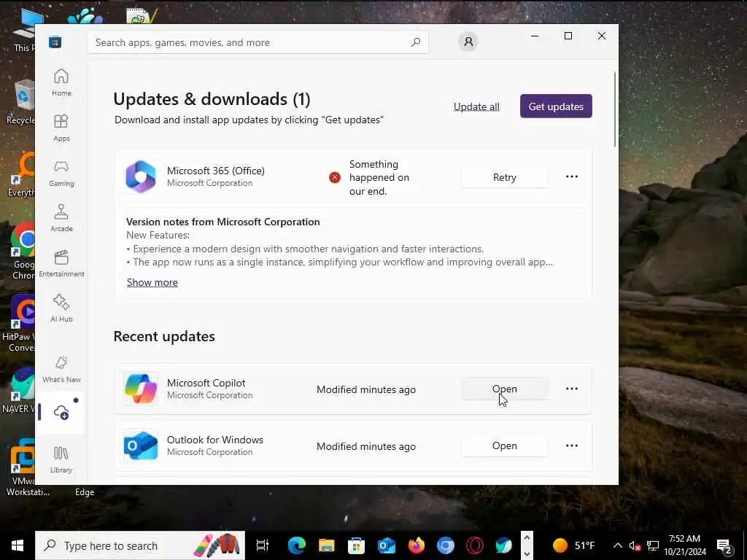747x560 pixels.
Task: Click the Outlook for Windows app name
Action: pyautogui.click(x=215, y=440)
